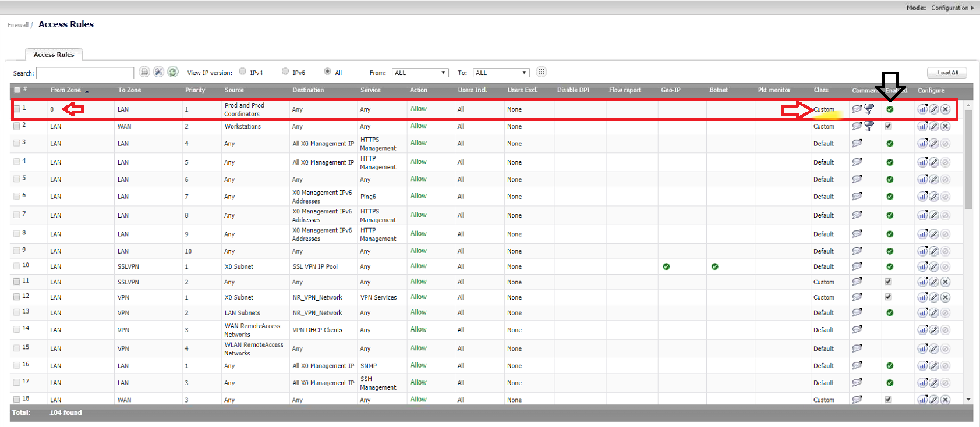The image size is (980, 427).
Task: Expand the Mode Configuration arrow
Action: tap(972, 8)
